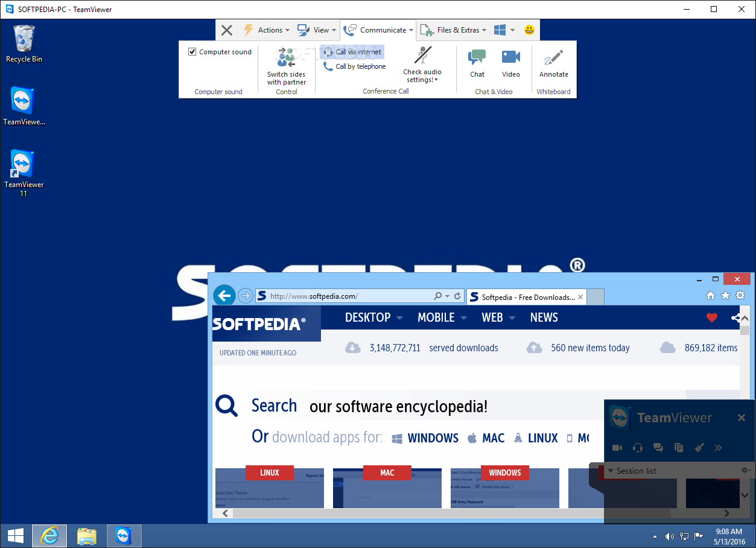
Task: Expand more TeamViewer panel widgets chevron
Action: click(718, 448)
